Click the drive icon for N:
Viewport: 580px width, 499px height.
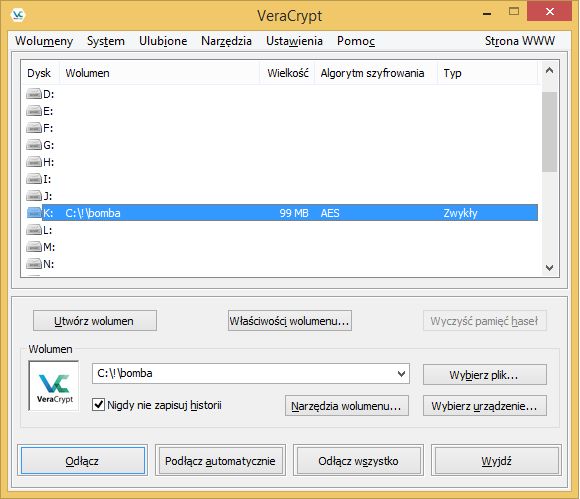(34, 264)
